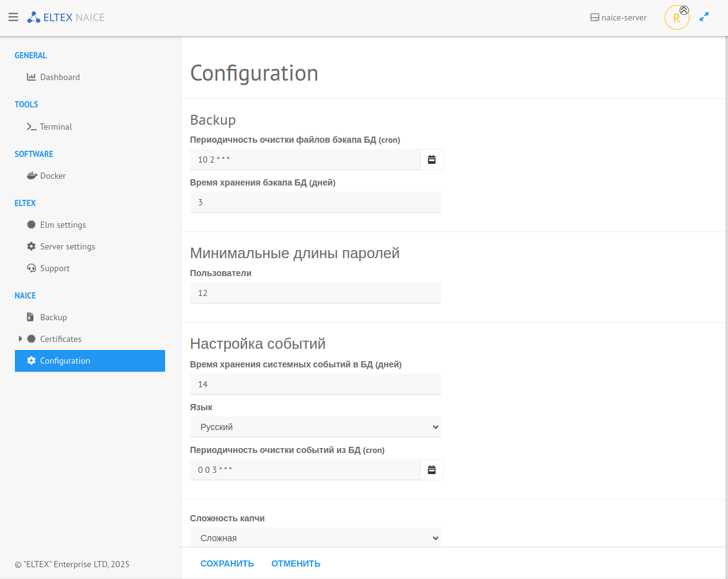Click the СОХРАНИТЬ save button
728x579 pixels.
227,563
